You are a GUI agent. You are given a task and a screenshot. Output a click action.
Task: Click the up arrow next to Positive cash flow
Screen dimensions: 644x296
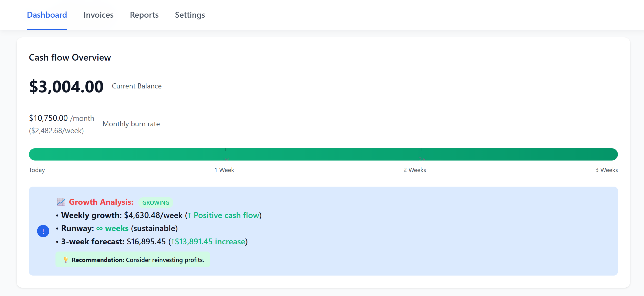click(x=189, y=215)
